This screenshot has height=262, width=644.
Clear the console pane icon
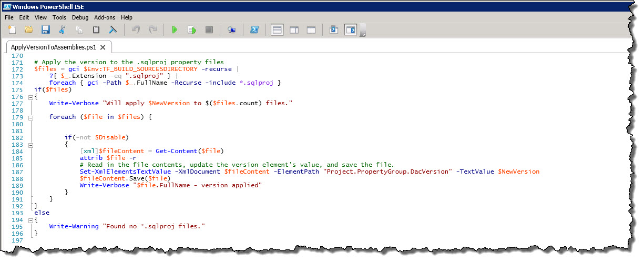pyautogui.click(x=113, y=30)
